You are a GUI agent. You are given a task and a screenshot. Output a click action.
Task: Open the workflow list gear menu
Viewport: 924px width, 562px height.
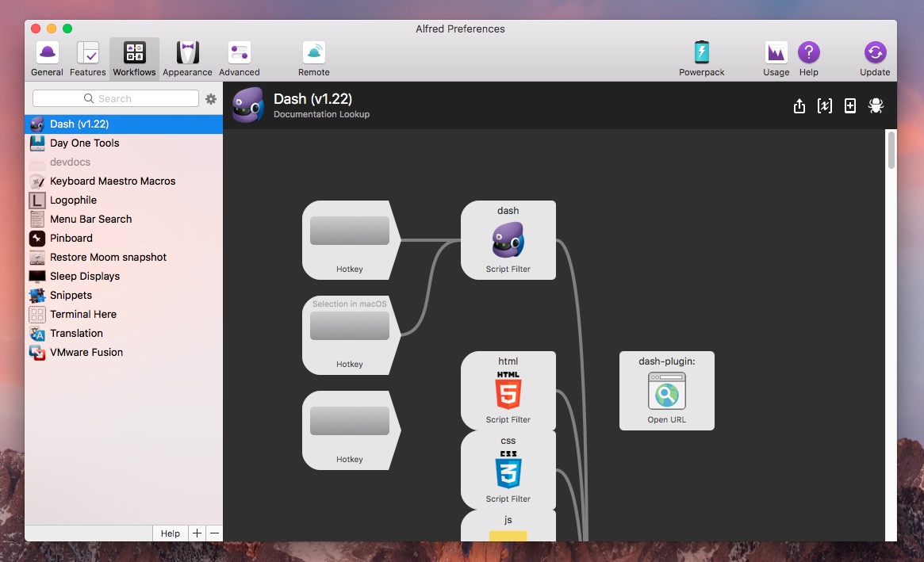[x=211, y=99]
